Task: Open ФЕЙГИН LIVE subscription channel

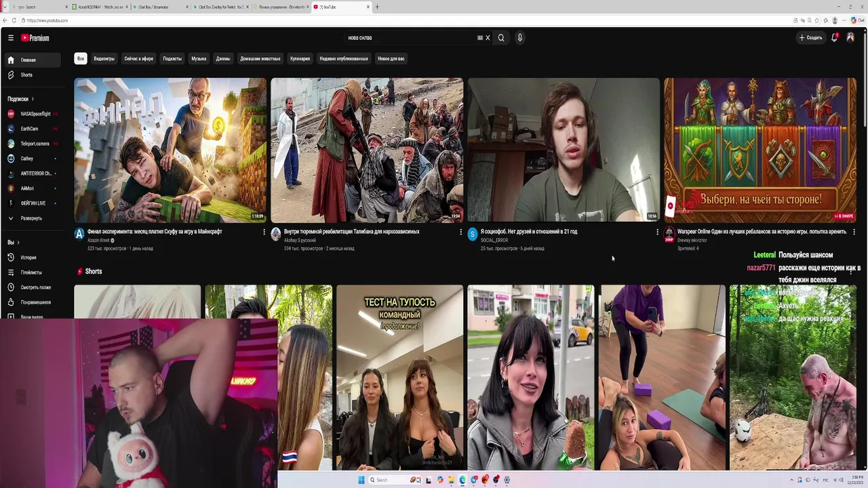Action: pyautogui.click(x=33, y=203)
